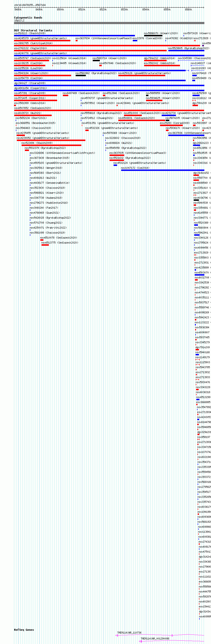211x644 pixels.
Task: Select esv22976 (Conrad2009) variant label
Action: (147, 38)
